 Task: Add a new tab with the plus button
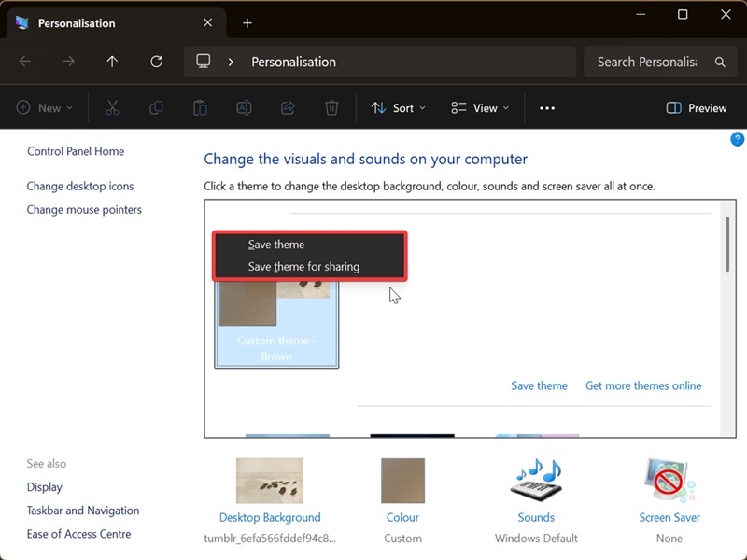click(x=247, y=22)
